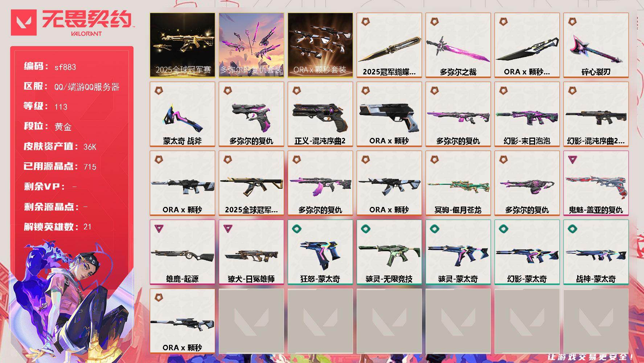The width and height of the screenshot is (644, 363).
Task: Click the 獠犬-日冕雄师 skin card
Action: [x=251, y=252]
